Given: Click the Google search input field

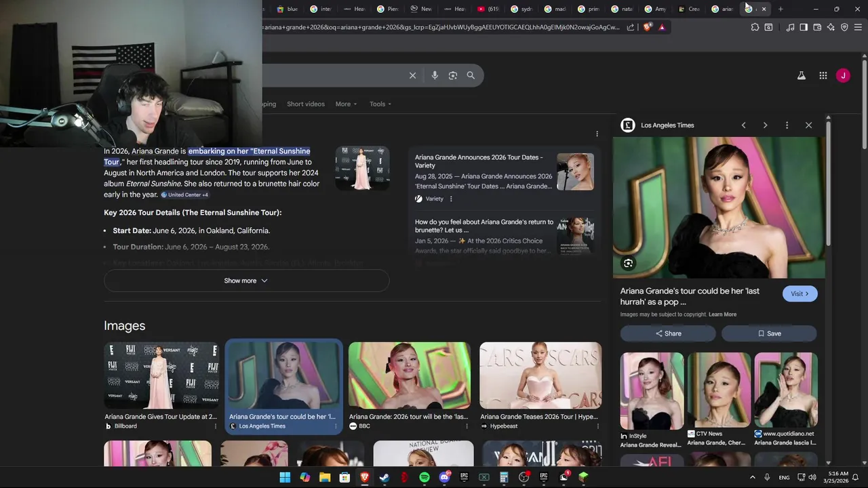Looking at the screenshot, I should (x=332, y=75).
